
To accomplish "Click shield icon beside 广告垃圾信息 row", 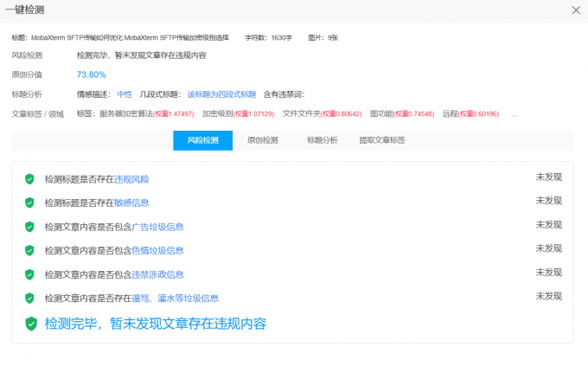I will [29, 227].
